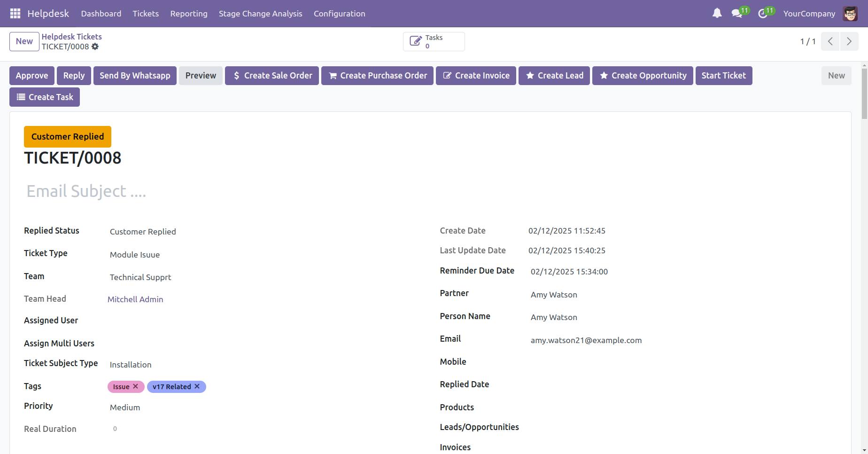Go to previous record arrow

[830, 41]
